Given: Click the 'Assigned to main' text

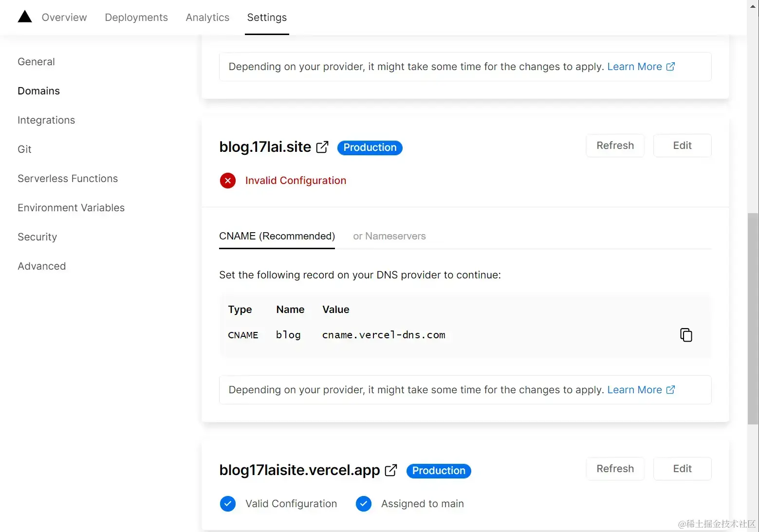Looking at the screenshot, I should (423, 504).
